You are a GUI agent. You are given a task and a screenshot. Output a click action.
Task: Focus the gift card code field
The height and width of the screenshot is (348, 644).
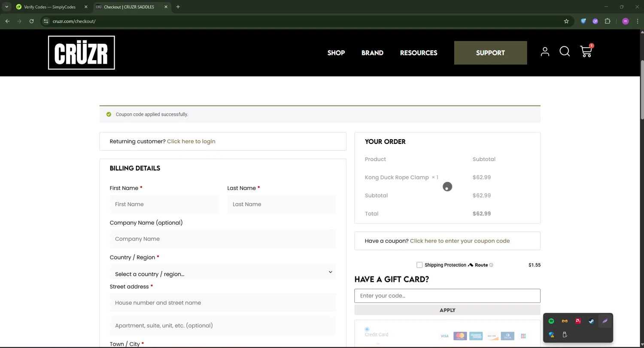pyautogui.click(x=447, y=296)
